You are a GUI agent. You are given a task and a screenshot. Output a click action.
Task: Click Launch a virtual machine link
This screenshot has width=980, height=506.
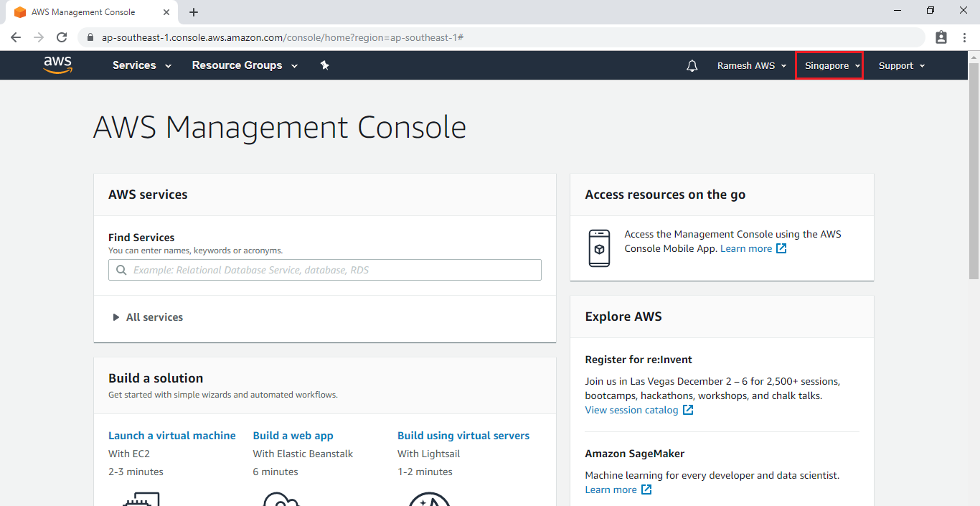tap(172, 436)
